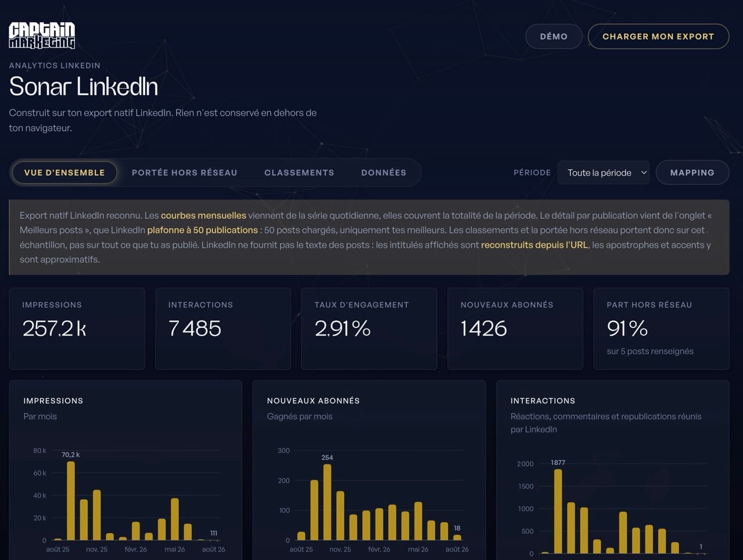
Task: Click the 'févr. 26' bar in Nouveaux abonnés chart
Action: click(x=379, y=525)
